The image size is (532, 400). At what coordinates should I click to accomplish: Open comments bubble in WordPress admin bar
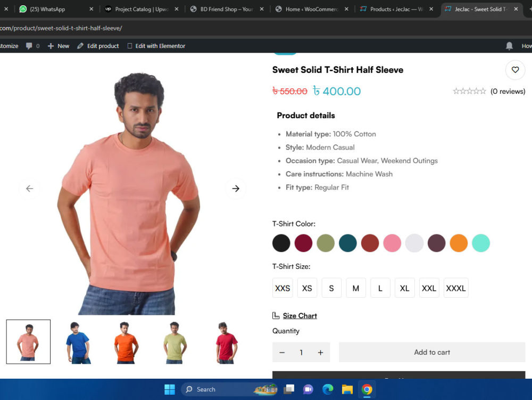click(32, 46)
